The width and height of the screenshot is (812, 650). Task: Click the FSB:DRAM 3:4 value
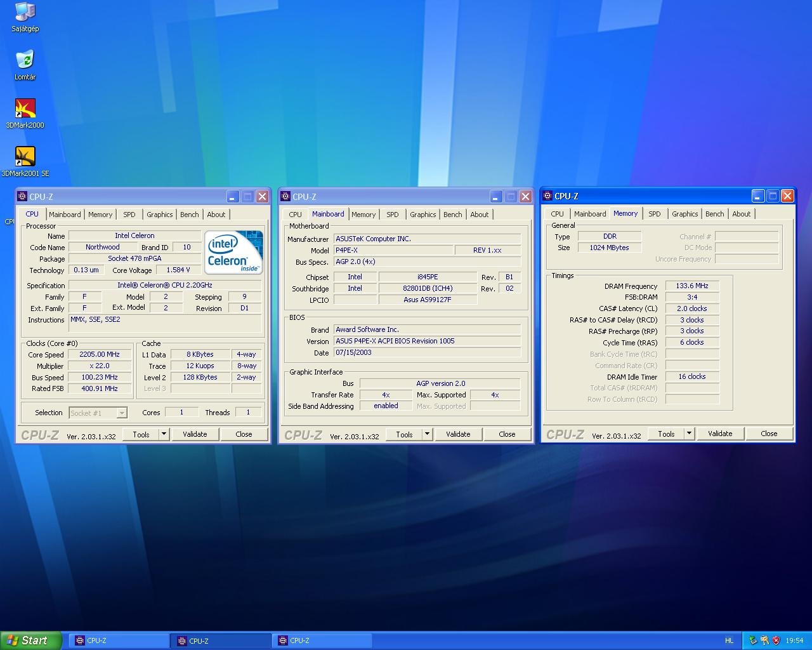692,297
